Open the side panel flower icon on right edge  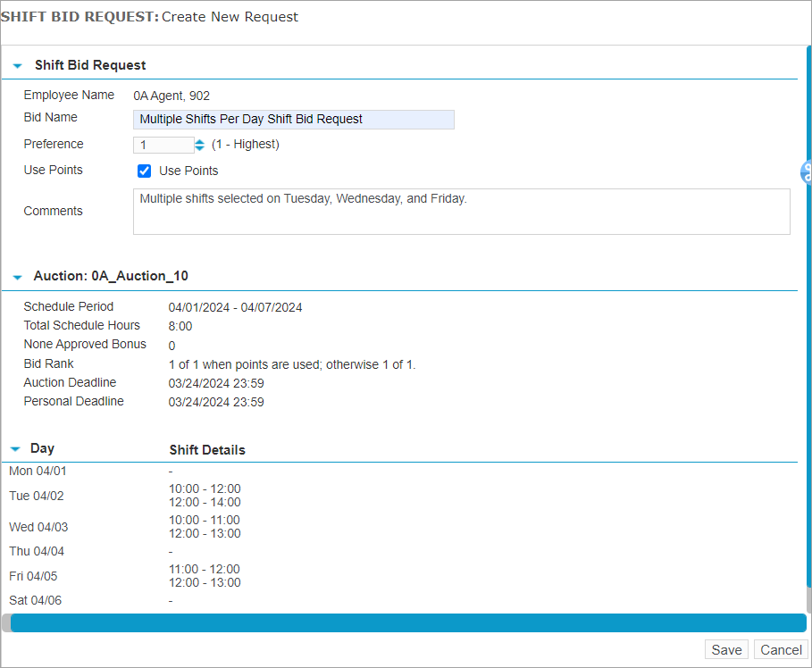(805, 171)
